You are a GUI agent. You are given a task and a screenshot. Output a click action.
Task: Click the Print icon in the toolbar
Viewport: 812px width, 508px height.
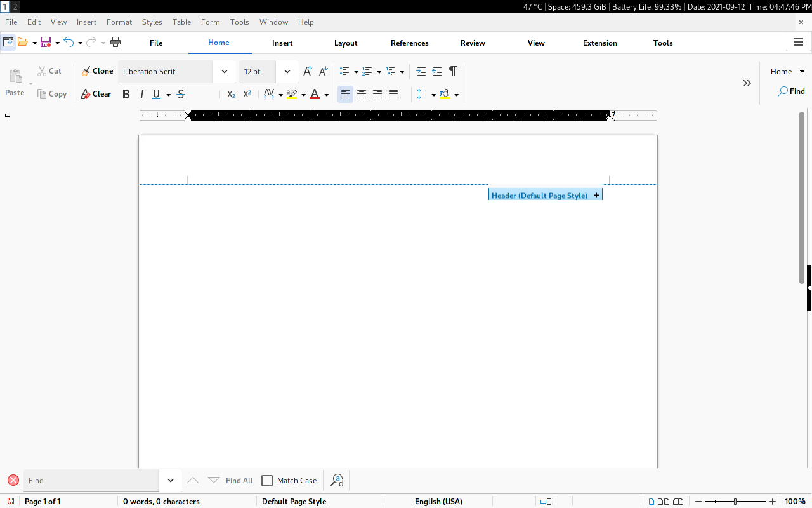coord(115,43)
